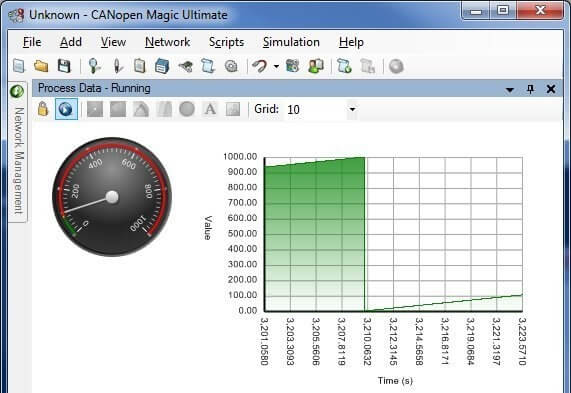571x393 pixels.
Task: Open the dropdown arrow beside magnet icon
Action: tap(276, 67)
